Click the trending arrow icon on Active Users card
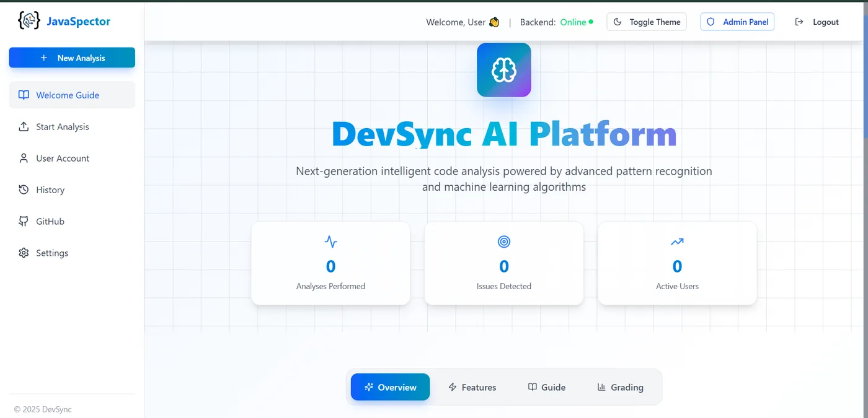868x418 pixels. [677, 242]
